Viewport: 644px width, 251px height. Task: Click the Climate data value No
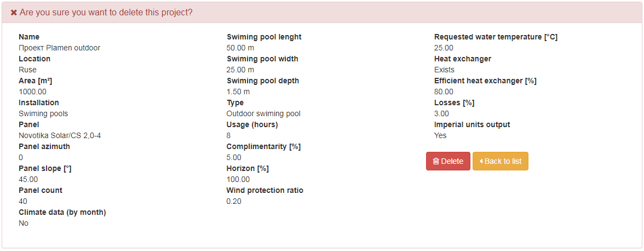click(x=24, y=224)
